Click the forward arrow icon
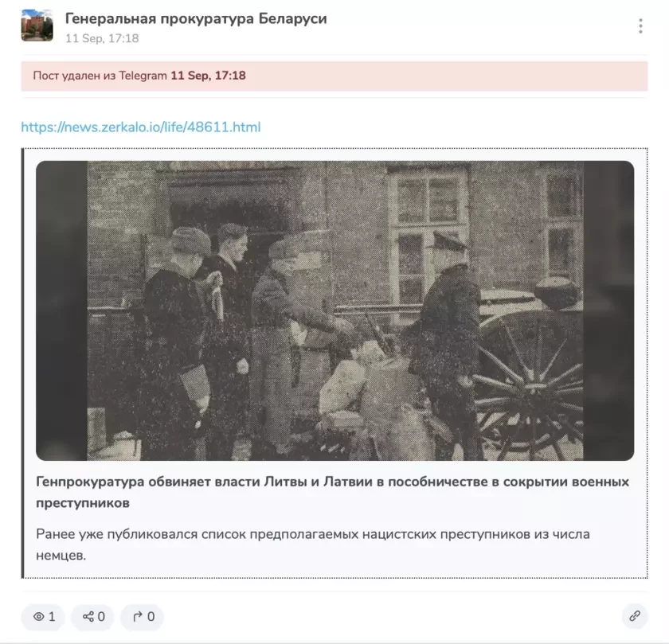 (x=137, y=616)
